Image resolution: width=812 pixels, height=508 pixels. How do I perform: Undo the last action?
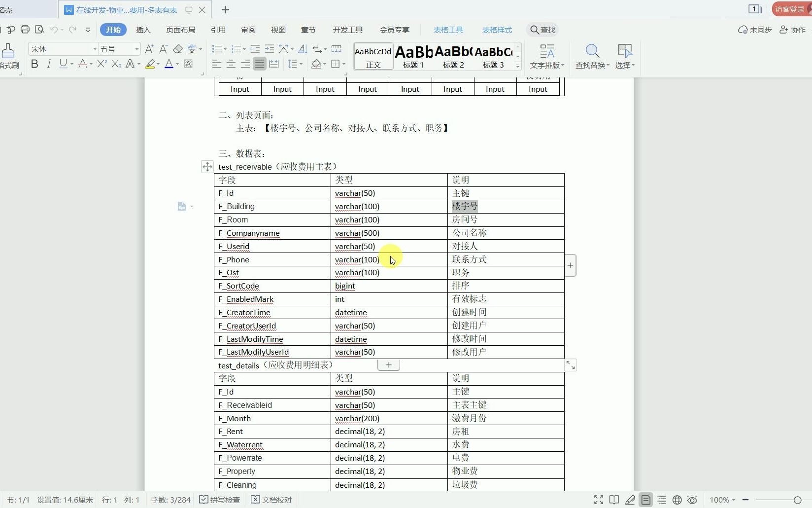(x=54, y=30)
